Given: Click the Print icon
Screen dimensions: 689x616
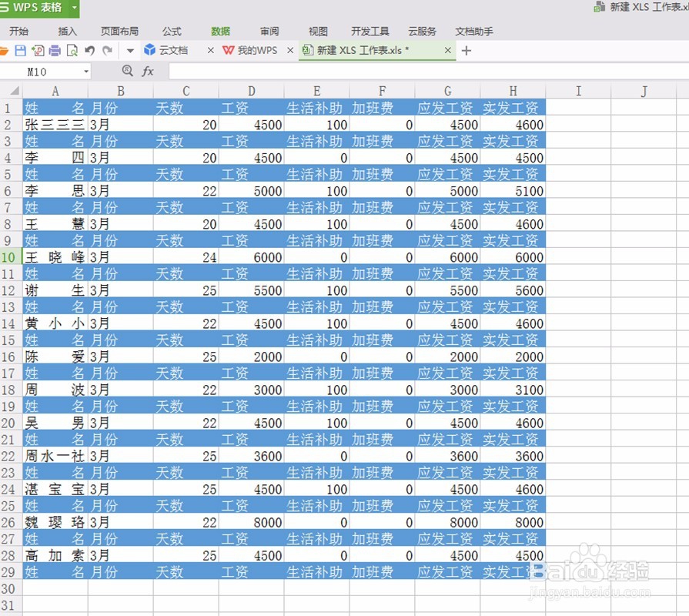Looking at the screenshot, I should coord(54,50).
